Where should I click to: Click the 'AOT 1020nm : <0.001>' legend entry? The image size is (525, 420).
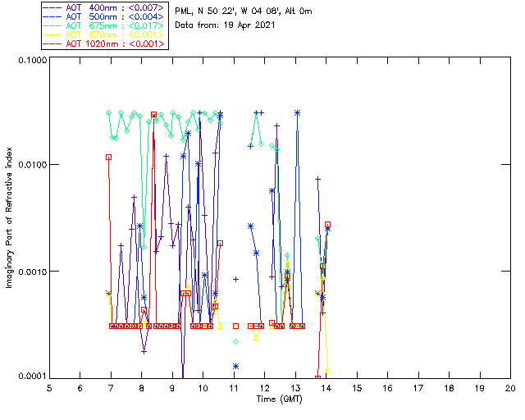(104, 43)
